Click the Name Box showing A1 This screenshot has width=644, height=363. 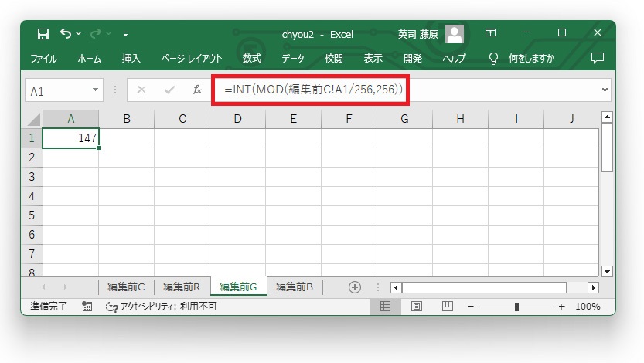coord(57,90)
